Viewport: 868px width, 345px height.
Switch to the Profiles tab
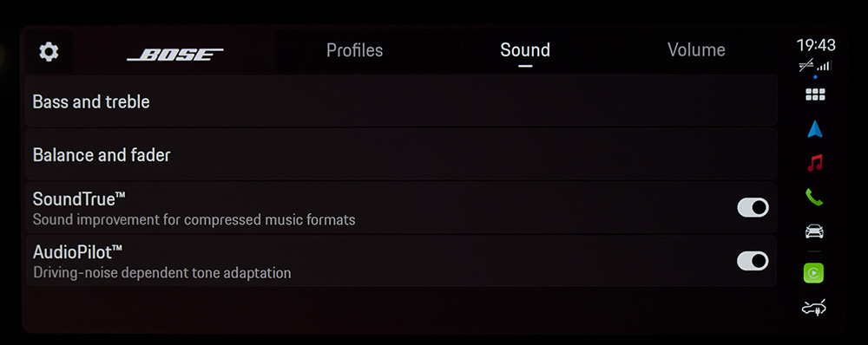354,50
